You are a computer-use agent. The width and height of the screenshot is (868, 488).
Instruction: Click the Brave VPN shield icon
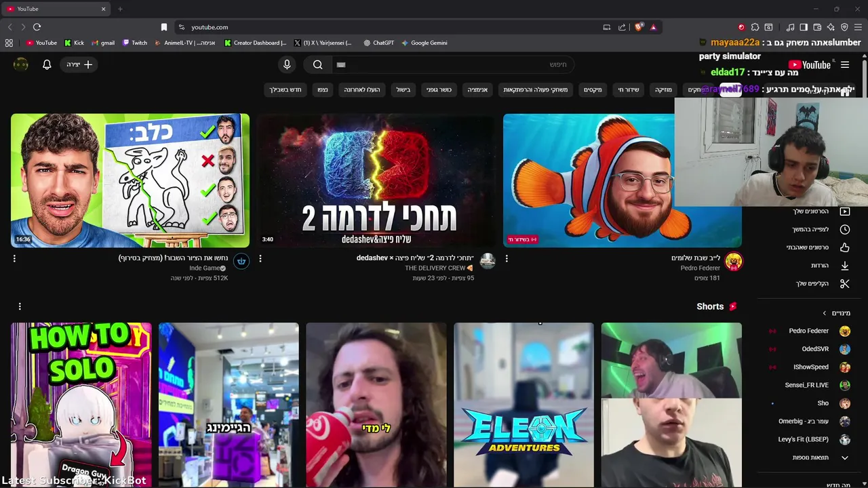pos(844,27)
